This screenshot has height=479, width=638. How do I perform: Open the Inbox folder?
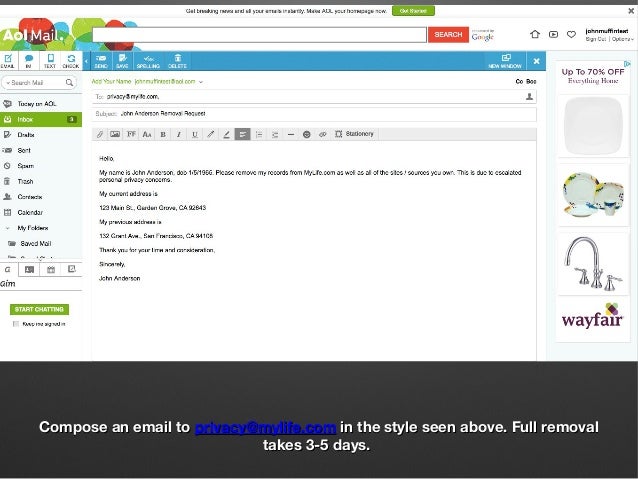tap(41, 119)
